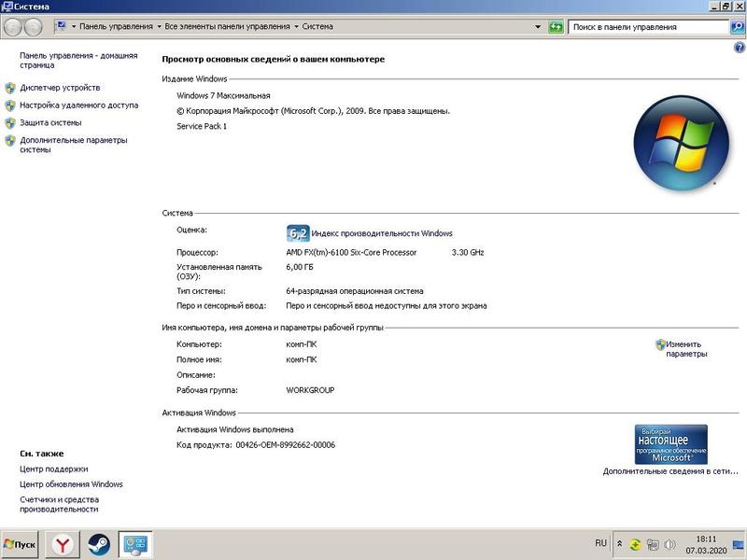Select Панель управления breadcrumb item
747x560 pixels.
[116, 27]
